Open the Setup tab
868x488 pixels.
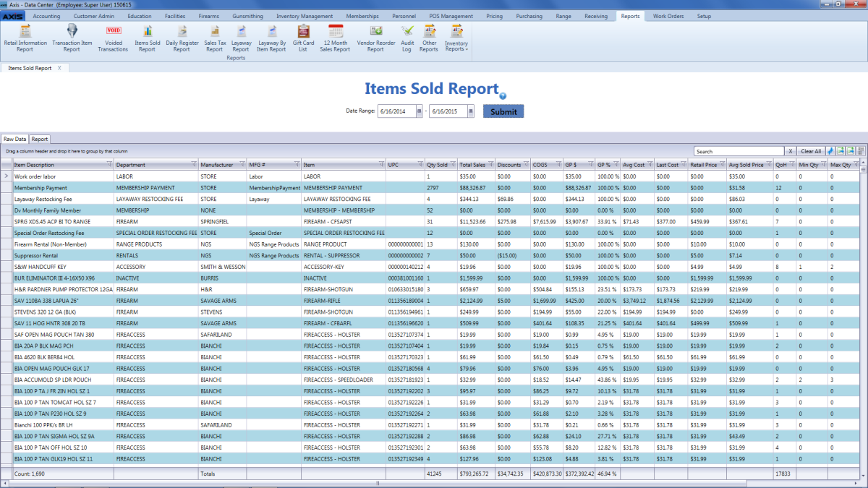704,16
